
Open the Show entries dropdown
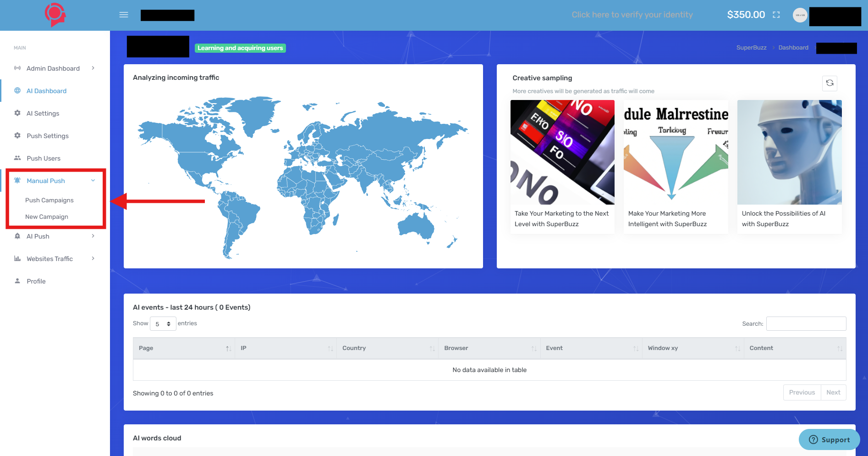163,324
